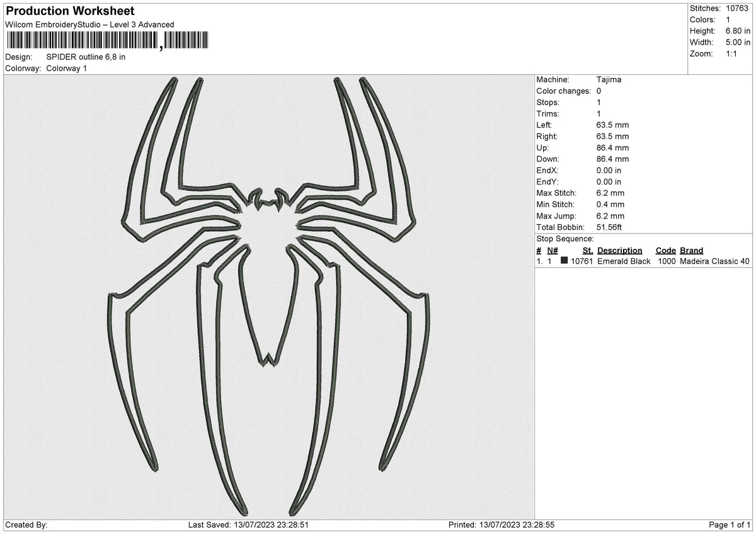Click the 'Brand' column header
This screenshot has width=756, height=534.
click(692, 250)
